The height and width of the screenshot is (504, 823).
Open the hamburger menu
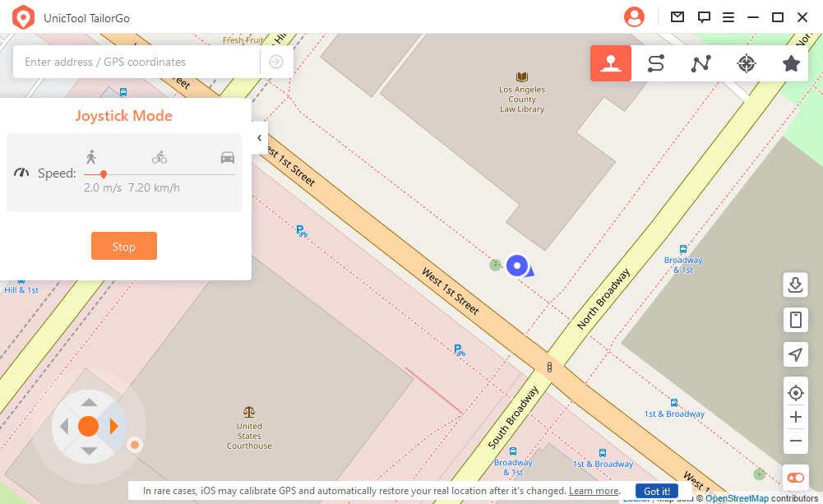click(728, 17)
